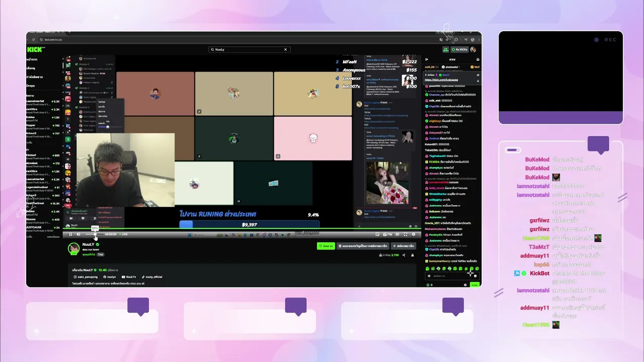This screenshot has width=644, height=362.
Task: Open the player settings gear
Action: [x=414, y=234]
